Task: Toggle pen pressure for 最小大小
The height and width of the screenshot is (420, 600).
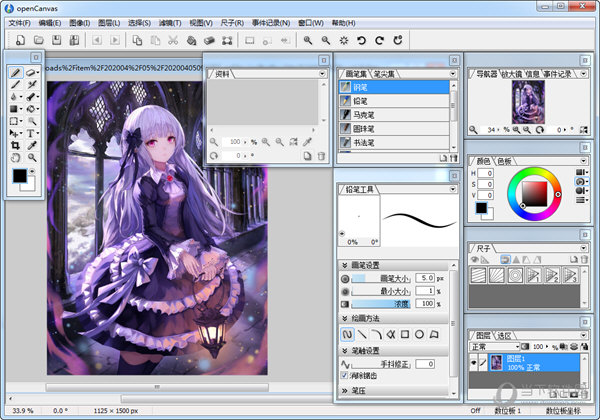Action: 345,292
